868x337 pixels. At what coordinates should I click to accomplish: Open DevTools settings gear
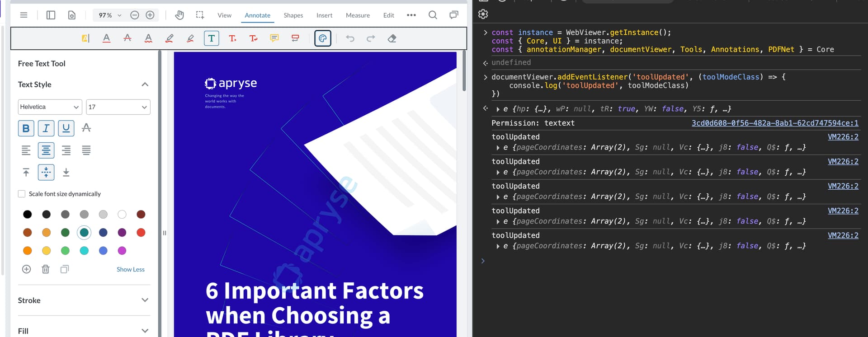pos(483,14)
